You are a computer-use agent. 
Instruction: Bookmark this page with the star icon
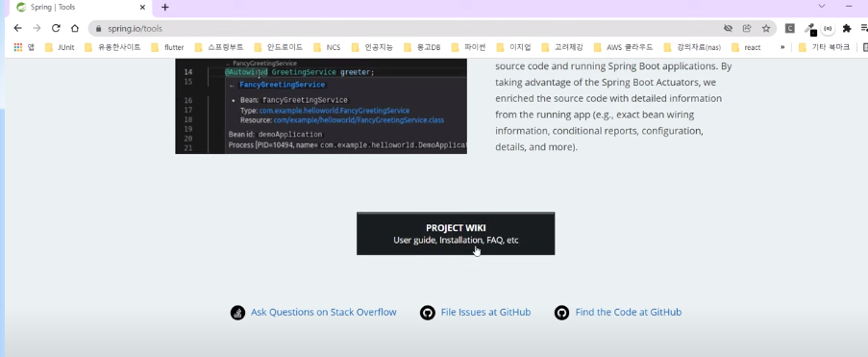tap(765, 28)
